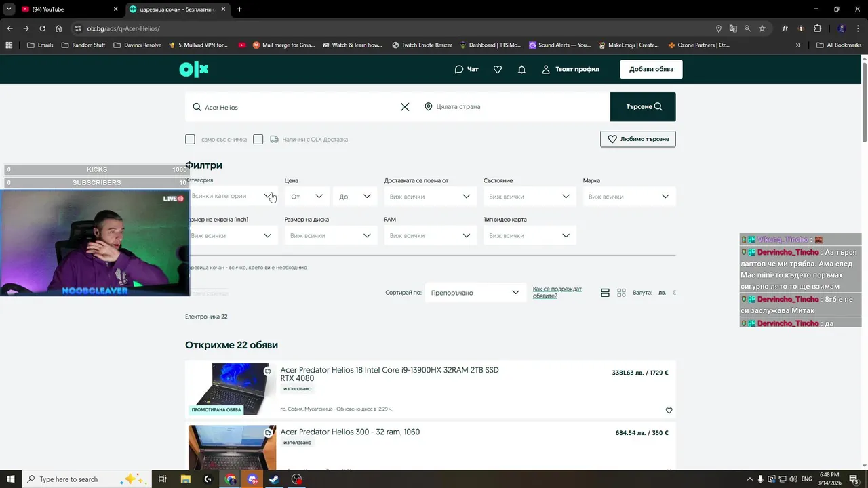The image size is (868, 488).
Task: Expand screen size (inch) dropdown
Action: coord(232,235)
